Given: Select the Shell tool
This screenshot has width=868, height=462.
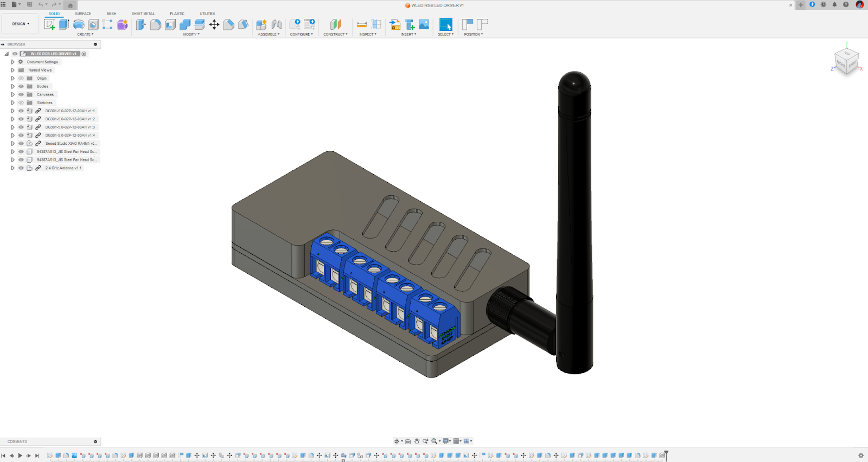Looking at the screenshot, I should click(x=170, y=24).
